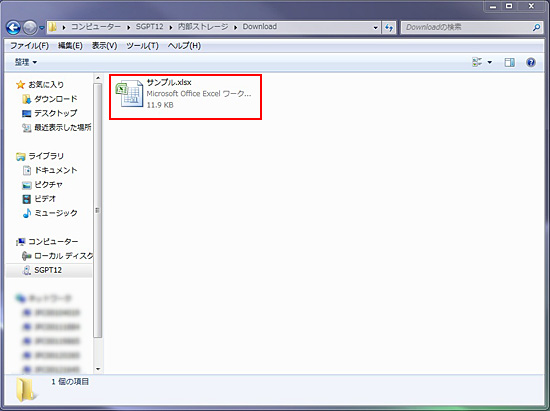
Task: Select SGPT12 device in navigation pane
Action: [48, 270]
